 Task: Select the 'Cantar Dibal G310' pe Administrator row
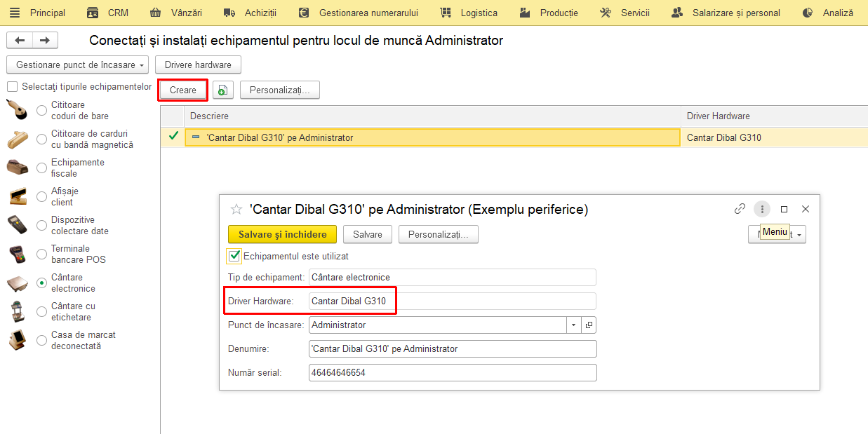pos(432,137)
